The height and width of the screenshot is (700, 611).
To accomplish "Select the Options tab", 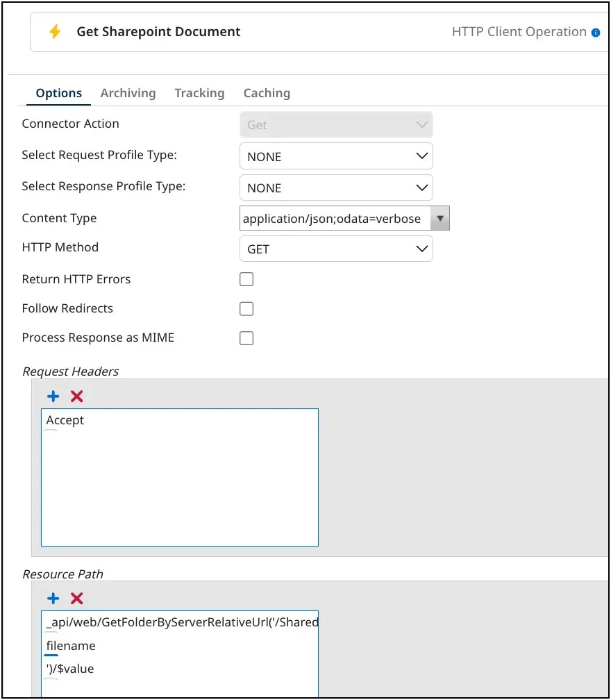I will pyautogui.click(x=58, y=92).
